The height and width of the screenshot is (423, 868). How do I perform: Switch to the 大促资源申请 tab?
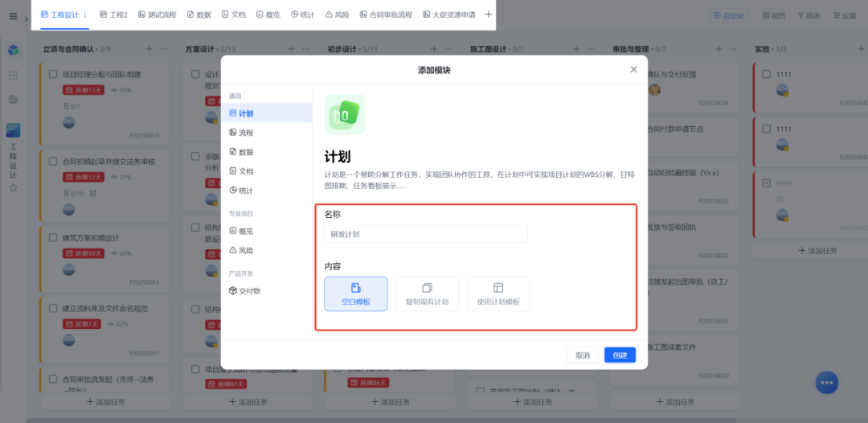pyautogui.click(x=449, y=15)
